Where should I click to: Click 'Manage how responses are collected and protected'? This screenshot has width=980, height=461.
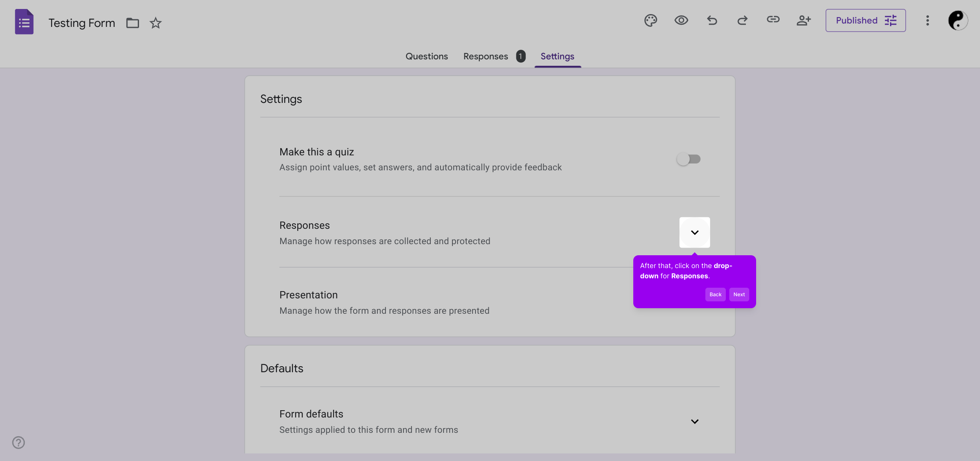tap(385, 241)
